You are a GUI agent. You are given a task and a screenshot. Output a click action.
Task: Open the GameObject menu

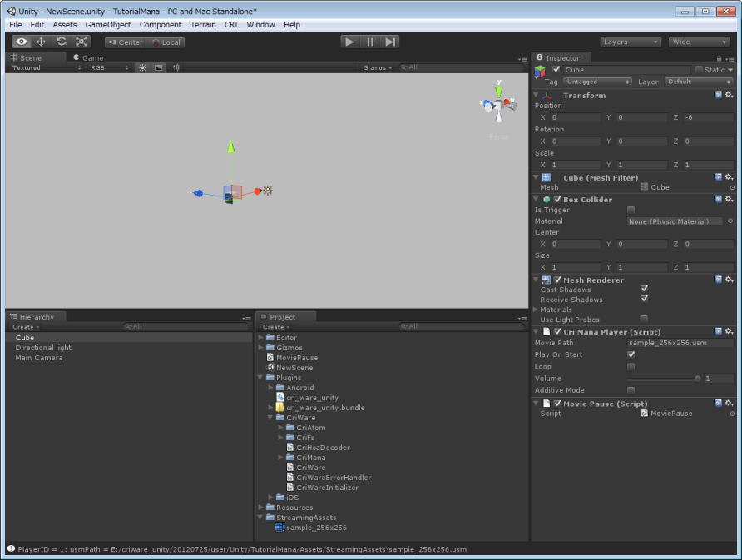pos(108,25)
